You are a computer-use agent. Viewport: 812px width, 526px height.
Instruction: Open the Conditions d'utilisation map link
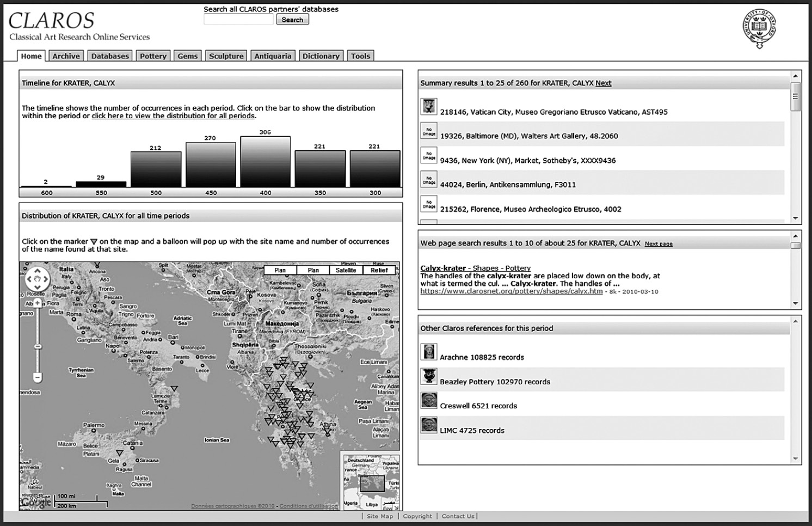pyautogui.click(x=309, y=506)
